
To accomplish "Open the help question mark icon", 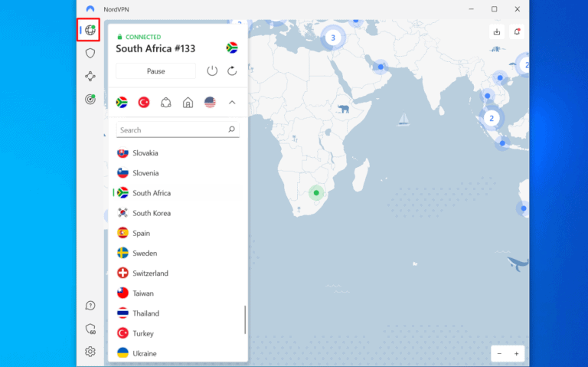I will point(90,306).
